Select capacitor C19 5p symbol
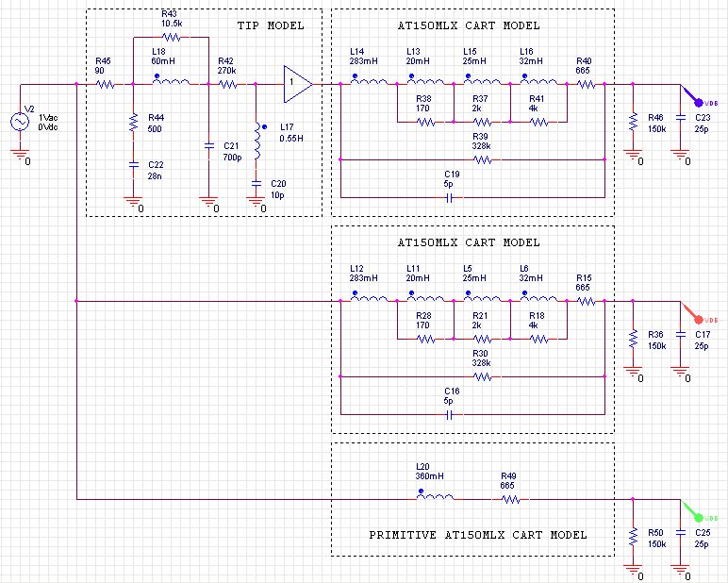 449,198
